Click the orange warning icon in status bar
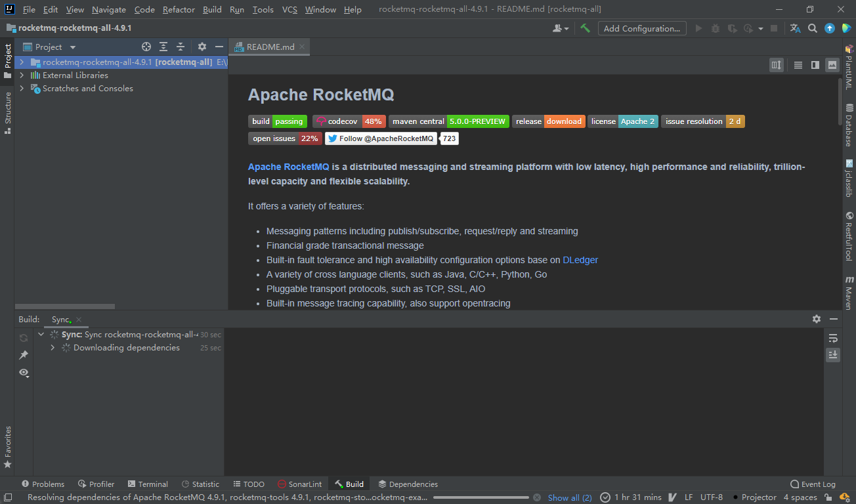856x504 pixels. click(x=845, y=497)
